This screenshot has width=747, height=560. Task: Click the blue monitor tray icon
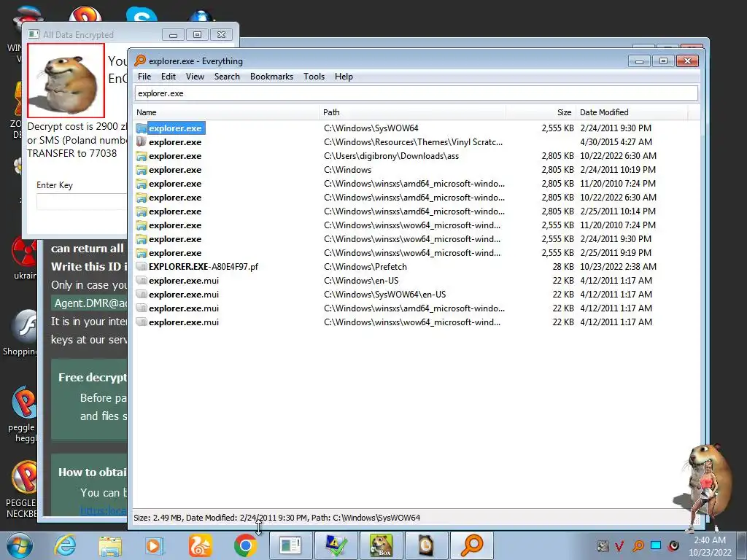(x=656, y=545)
